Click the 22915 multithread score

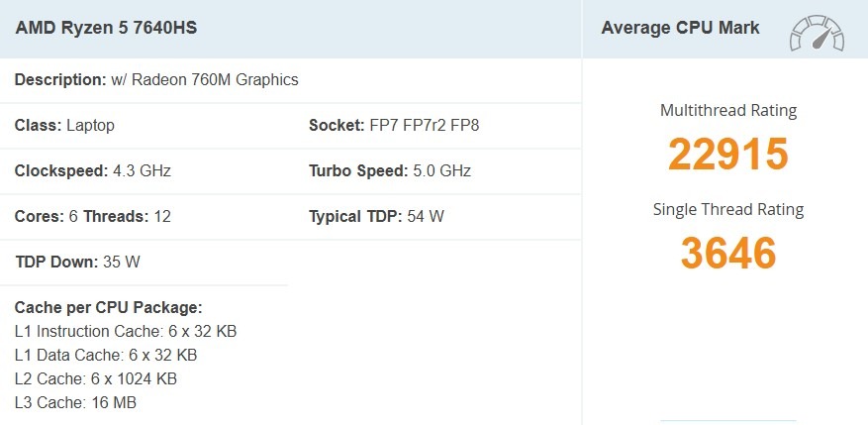(727, 154)
